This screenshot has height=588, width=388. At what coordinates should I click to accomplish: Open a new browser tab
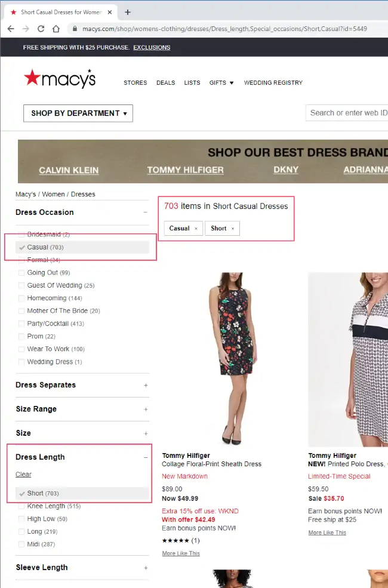click(x=128, y=12)
